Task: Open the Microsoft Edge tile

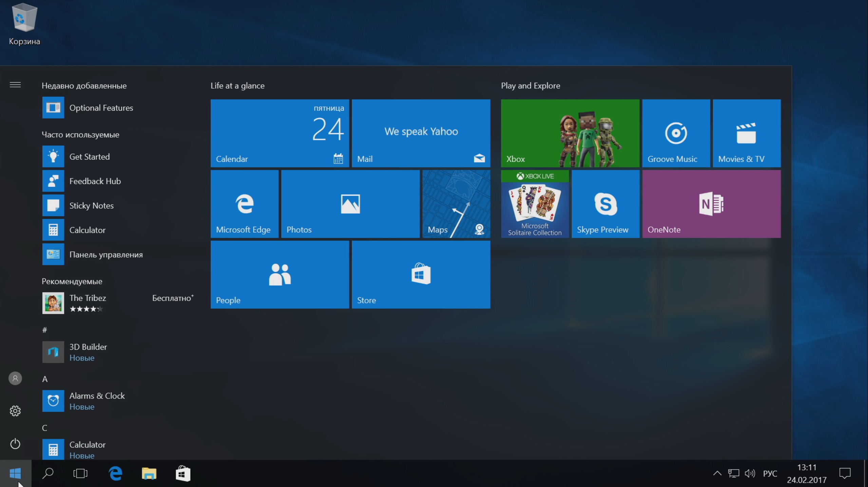Action: coord(244,204)
